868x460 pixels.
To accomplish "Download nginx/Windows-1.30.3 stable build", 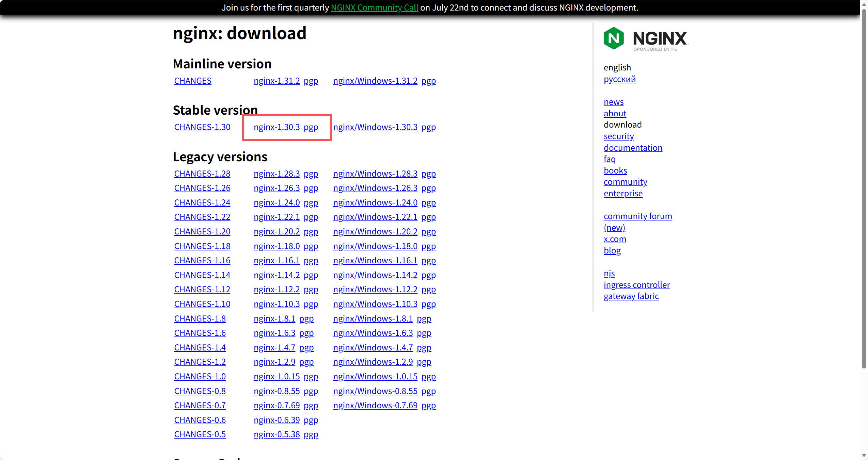I will [375, 127].
